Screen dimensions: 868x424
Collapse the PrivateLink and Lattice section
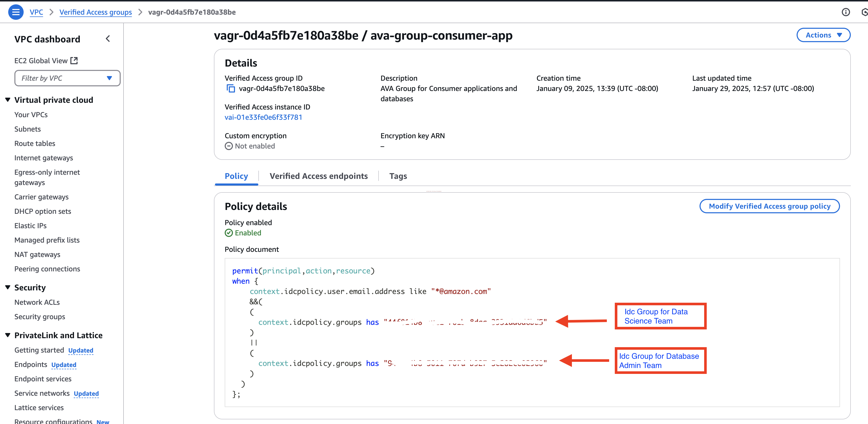click(8, 335)
